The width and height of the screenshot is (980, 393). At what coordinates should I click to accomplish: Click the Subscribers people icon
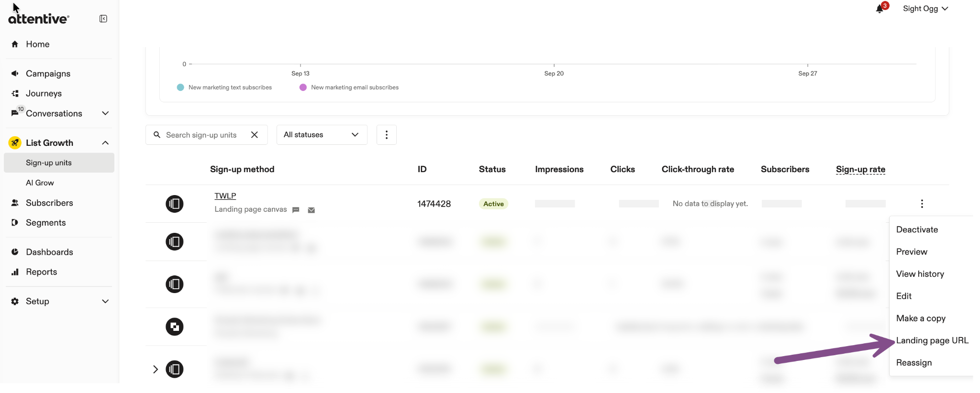15,203
